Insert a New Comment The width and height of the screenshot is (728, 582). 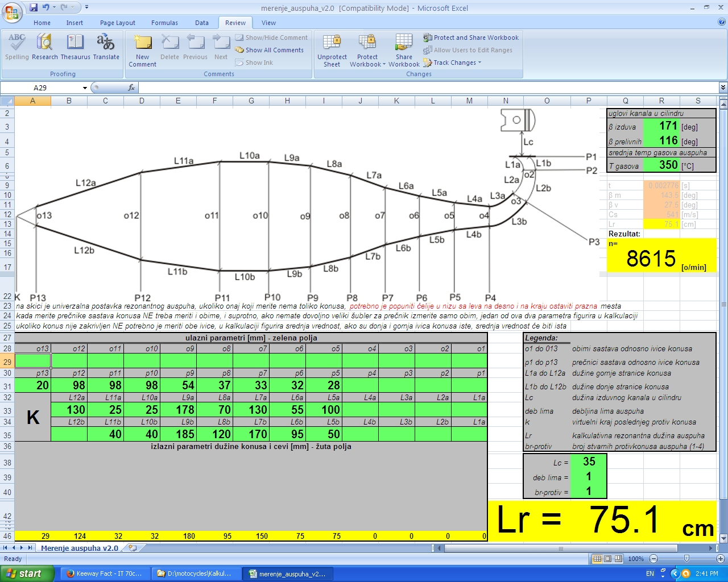coord(142,50)
